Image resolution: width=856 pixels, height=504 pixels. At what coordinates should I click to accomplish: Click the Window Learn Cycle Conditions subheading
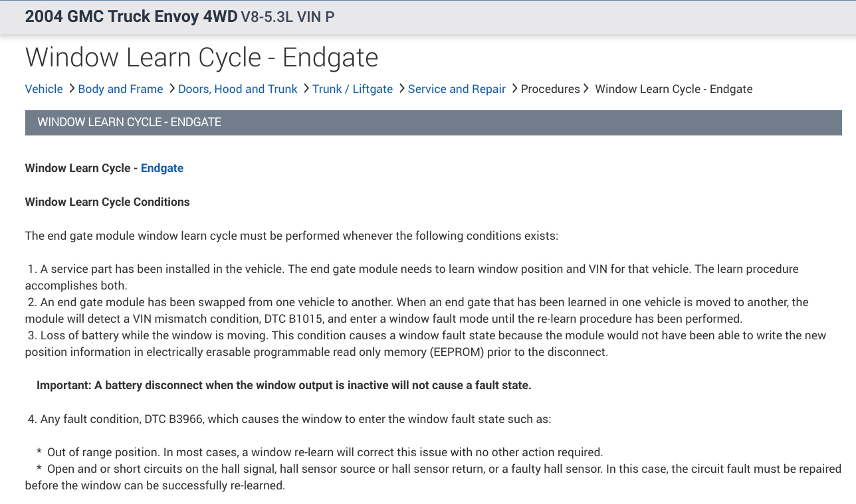(x=107, y=202)
